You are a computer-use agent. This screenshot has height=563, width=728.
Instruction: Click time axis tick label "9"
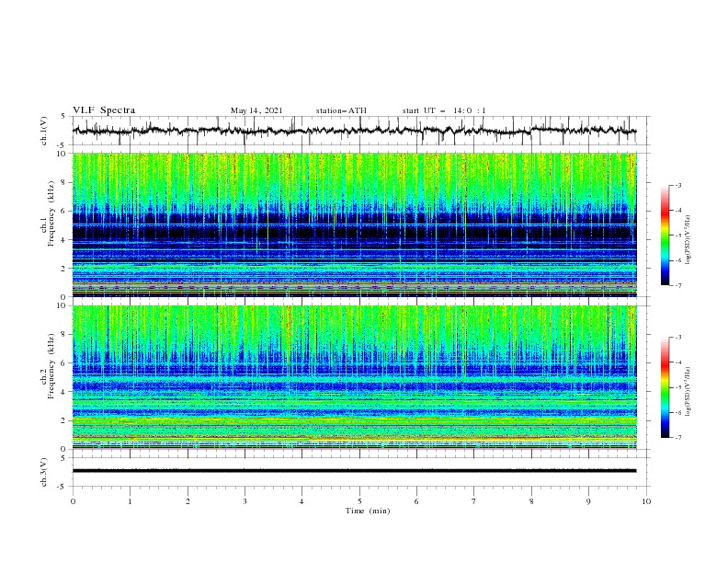(x=588, y=501)
